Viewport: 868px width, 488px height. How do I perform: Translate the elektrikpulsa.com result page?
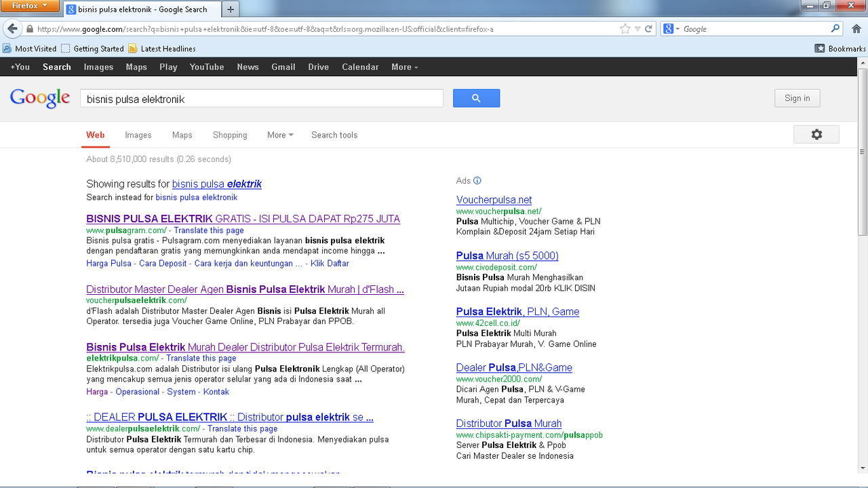pos(201,358)
